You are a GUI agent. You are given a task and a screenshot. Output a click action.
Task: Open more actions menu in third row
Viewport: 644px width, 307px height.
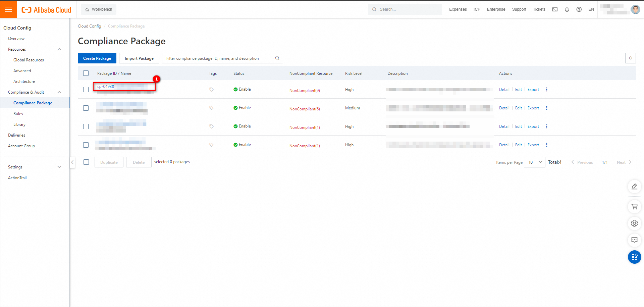(x=547, y=126)
